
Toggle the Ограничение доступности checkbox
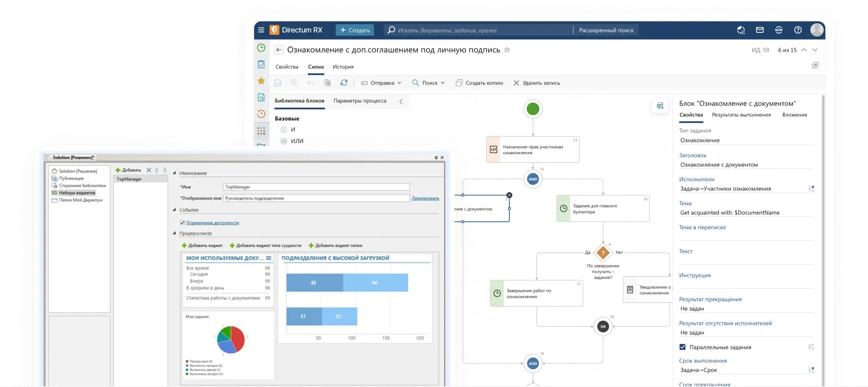click(x=183, y=223)
